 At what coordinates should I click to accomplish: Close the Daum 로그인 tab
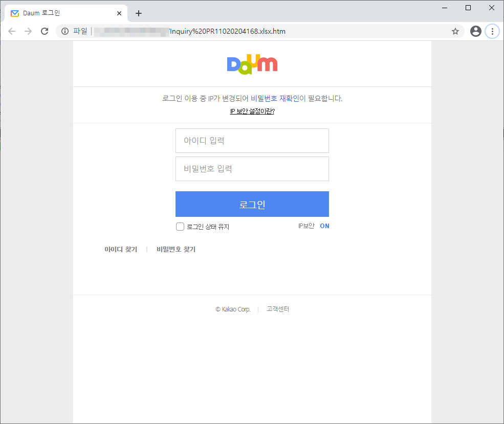coord(119,13)
